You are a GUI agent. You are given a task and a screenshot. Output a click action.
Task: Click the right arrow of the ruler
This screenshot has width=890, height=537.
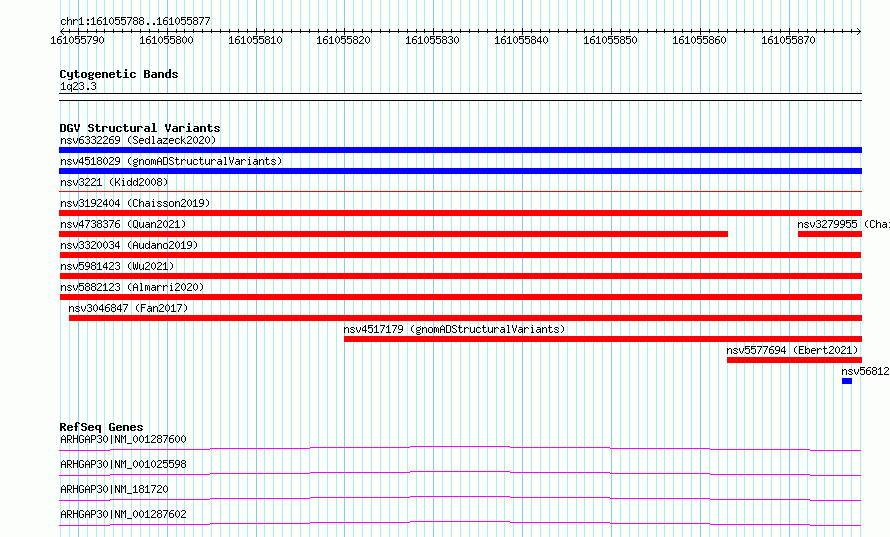(x=859, y=31)
